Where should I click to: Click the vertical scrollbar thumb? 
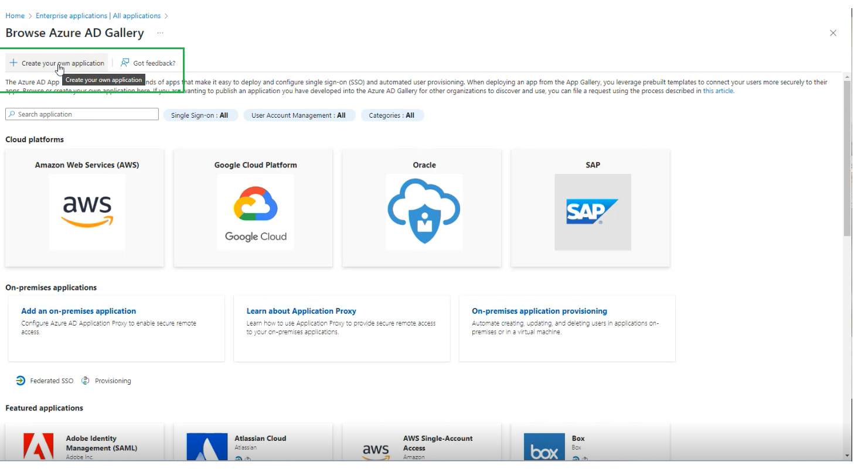847,158
